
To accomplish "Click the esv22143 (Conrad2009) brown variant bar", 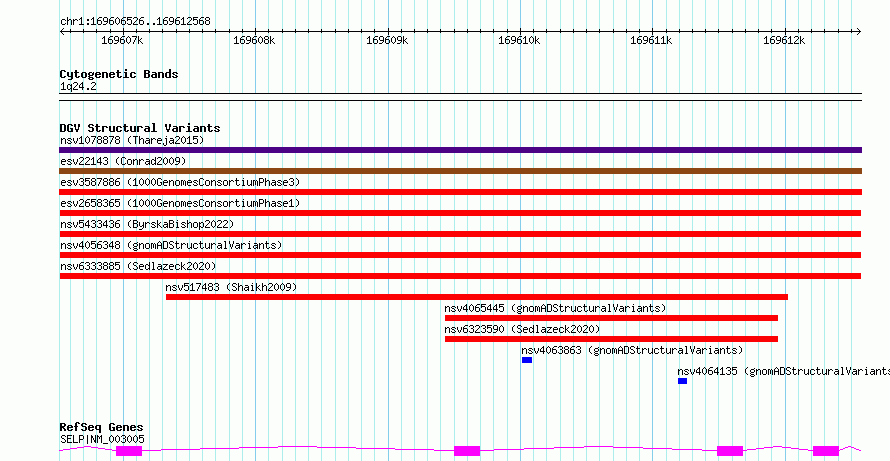I will [x=460, y=171].
